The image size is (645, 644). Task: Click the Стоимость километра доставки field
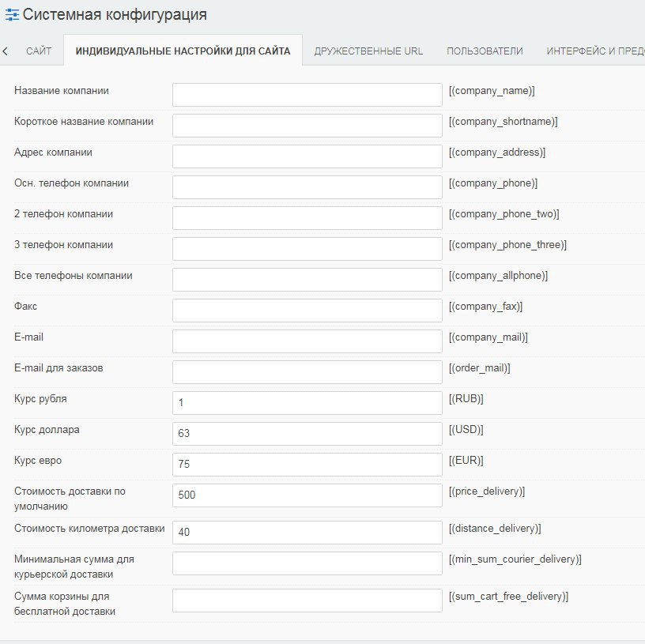coord(307,533)
